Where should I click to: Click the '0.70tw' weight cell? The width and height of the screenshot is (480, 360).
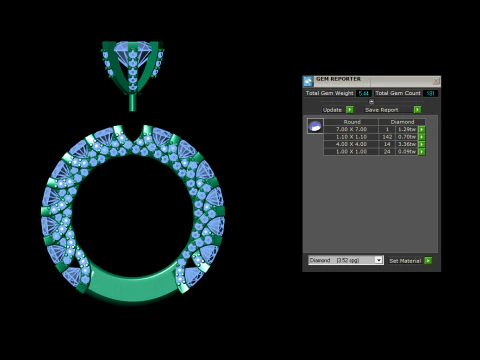tap(407, 137)
